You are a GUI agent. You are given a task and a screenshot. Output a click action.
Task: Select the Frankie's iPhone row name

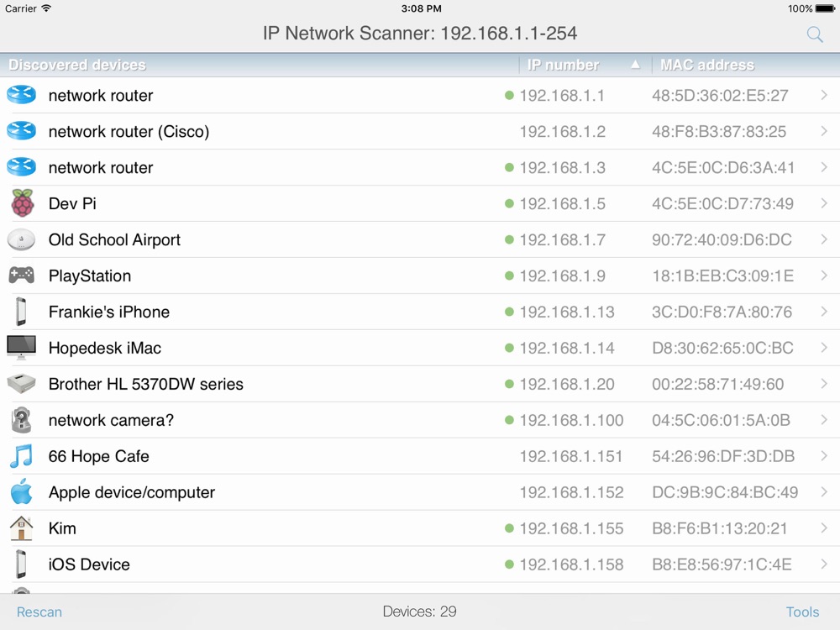click(x=108, y=312)
